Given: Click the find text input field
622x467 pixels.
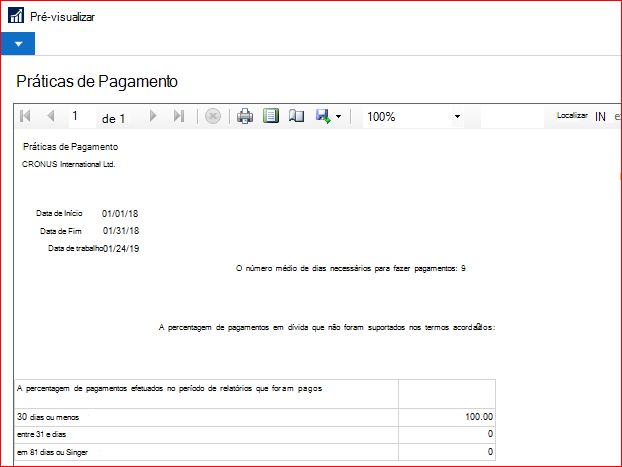Looking at the screenshot, I should click(512, 117).
